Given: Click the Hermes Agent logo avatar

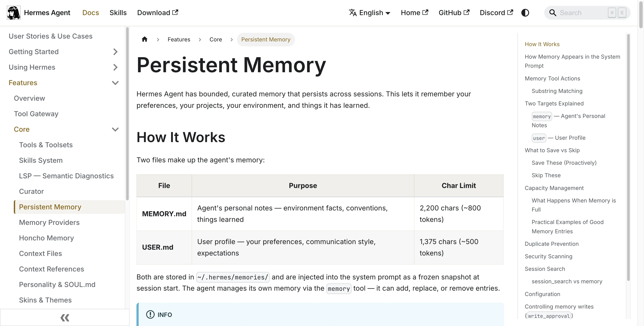Looking at the screenshot, I should [x=14, y=13].
